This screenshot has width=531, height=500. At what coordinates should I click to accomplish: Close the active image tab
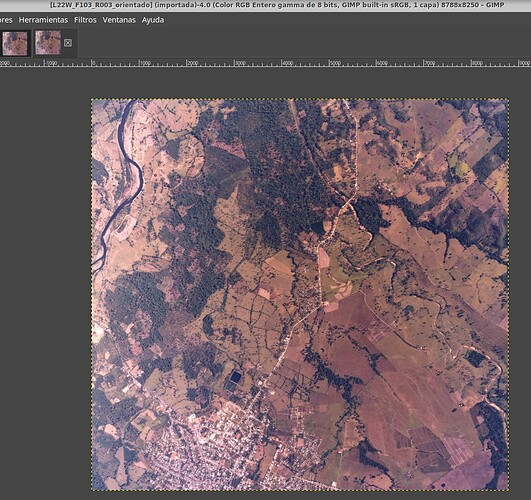[x=68, y=43]
